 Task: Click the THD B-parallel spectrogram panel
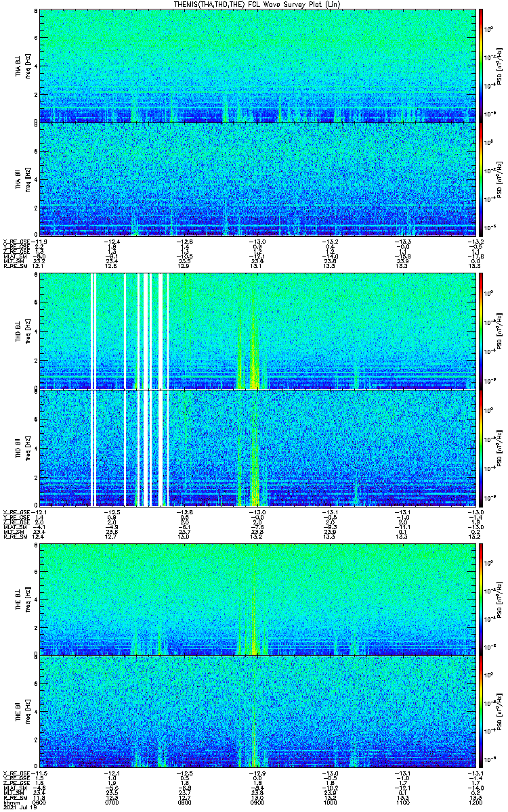[257, 448]
